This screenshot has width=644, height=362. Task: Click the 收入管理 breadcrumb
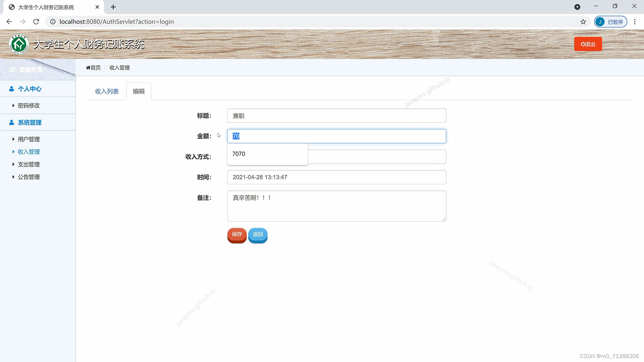pyautogui.click(x=119, y=68)
